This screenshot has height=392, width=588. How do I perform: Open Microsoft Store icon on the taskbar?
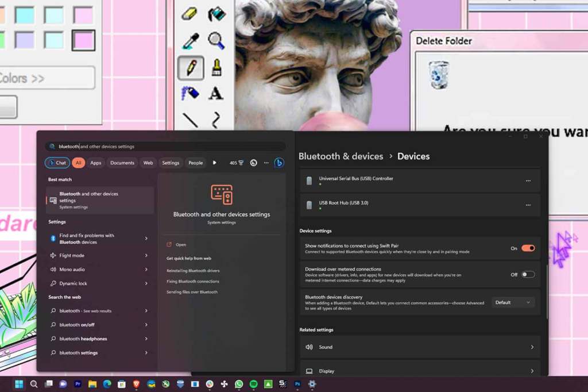122,384
